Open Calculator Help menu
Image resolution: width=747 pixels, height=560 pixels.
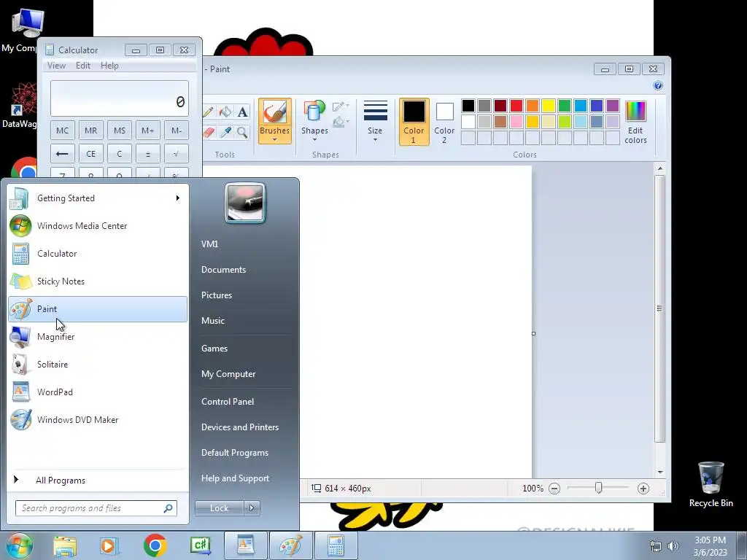[x=109, y=66]
